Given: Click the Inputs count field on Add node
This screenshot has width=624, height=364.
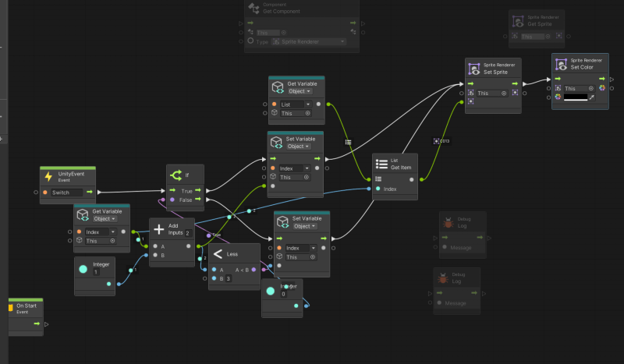Looking at the screenshot, I should click(x=188, y=233).
